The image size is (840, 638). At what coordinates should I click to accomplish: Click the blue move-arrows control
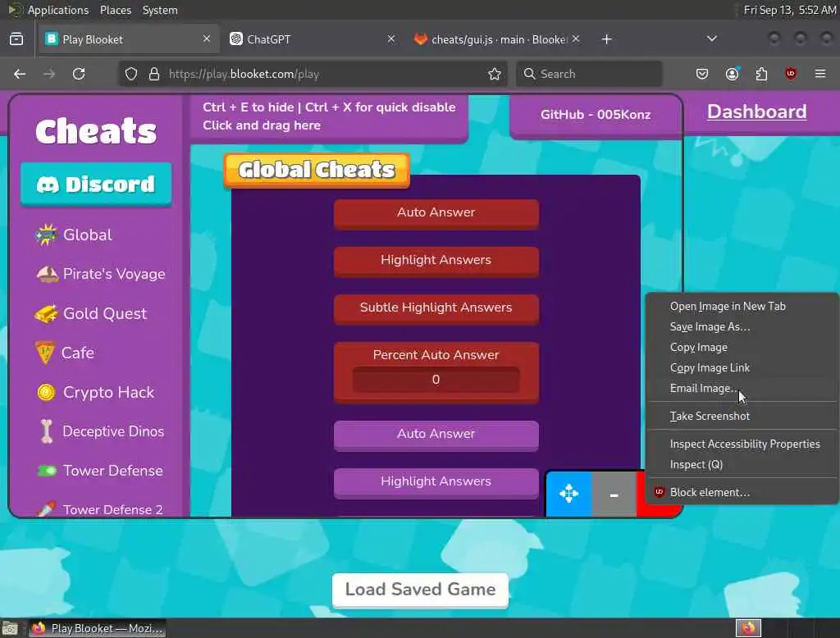[x=569, y=494]
